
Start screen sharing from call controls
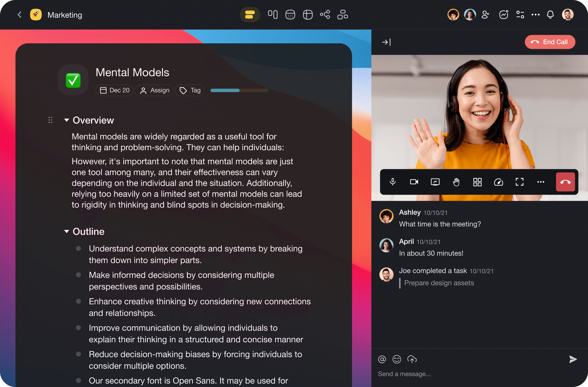435,182
